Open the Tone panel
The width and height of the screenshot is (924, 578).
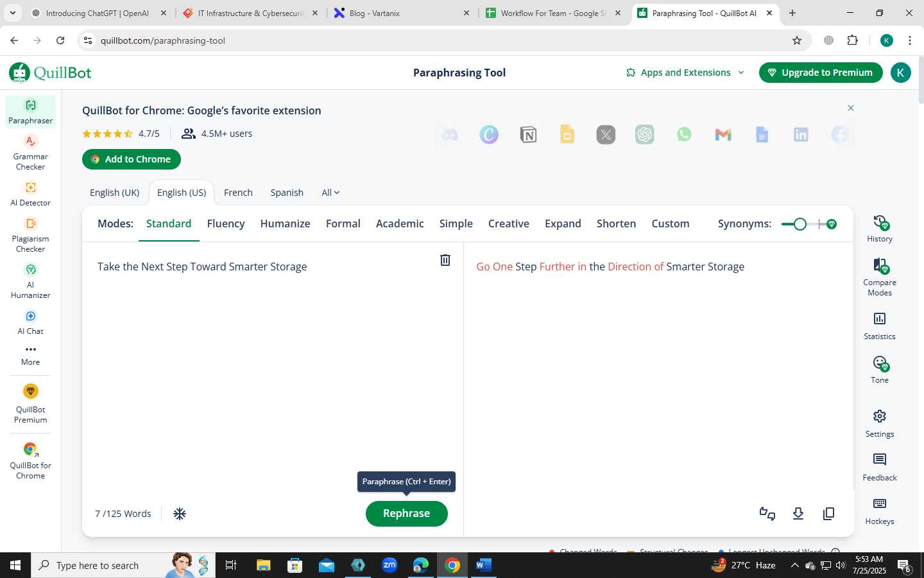[880, 370]
